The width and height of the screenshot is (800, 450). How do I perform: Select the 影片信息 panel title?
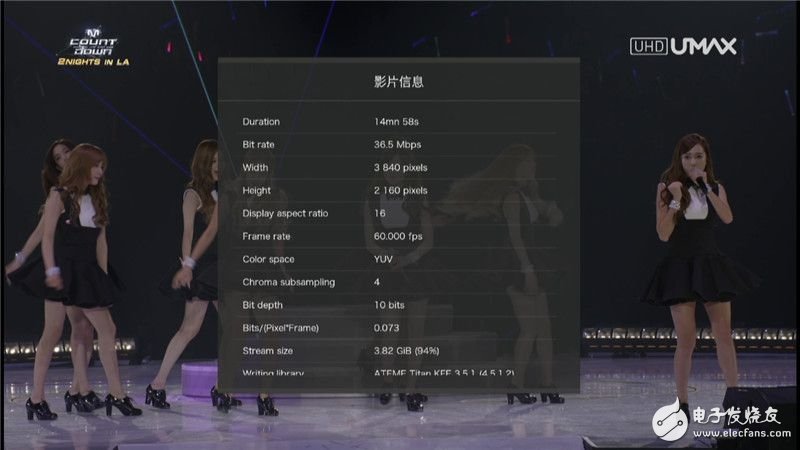point(397,81)
